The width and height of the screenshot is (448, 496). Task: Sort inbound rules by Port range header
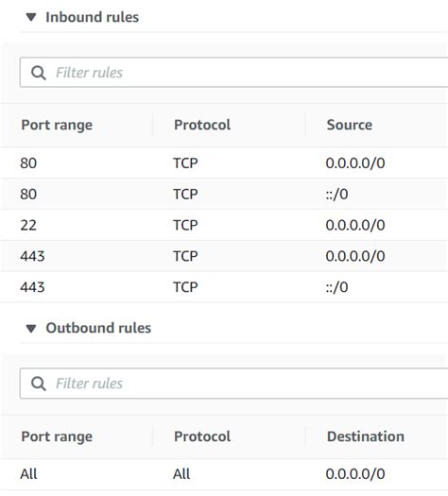[x=57, y=125]
